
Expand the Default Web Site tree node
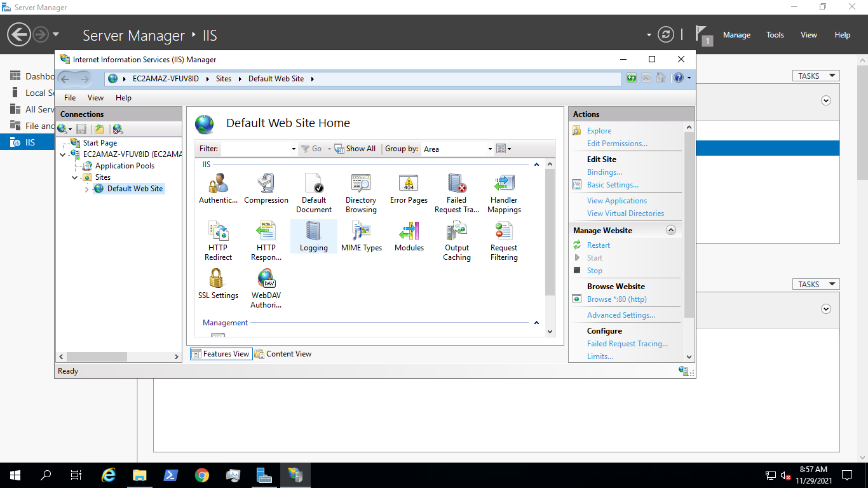point(87,189)
